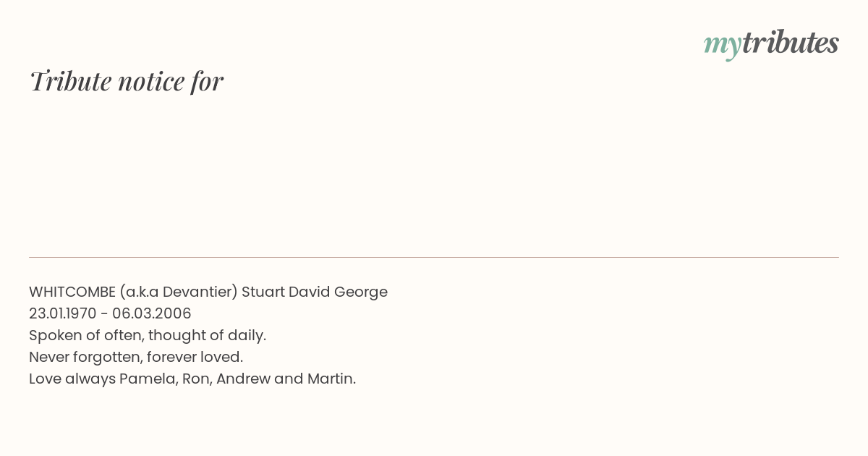Click the name "Stuart David George"
The height and width of the screenshot is (456, 868).
pos(315,292)
